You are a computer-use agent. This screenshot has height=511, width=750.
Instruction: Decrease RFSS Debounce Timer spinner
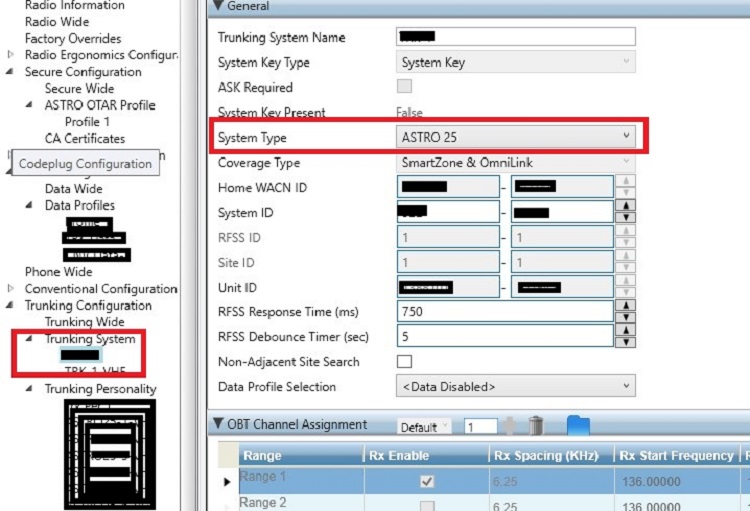click(627, 341)
